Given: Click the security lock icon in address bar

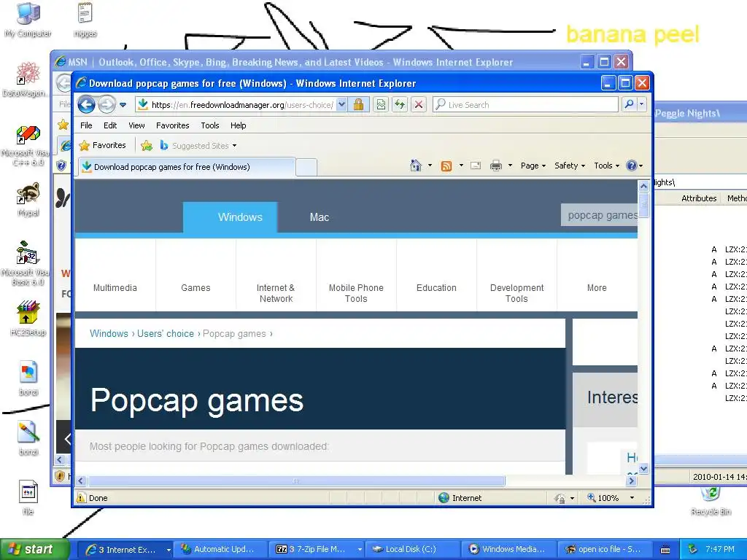Looking at the screenshot, I should click(359, 104).
